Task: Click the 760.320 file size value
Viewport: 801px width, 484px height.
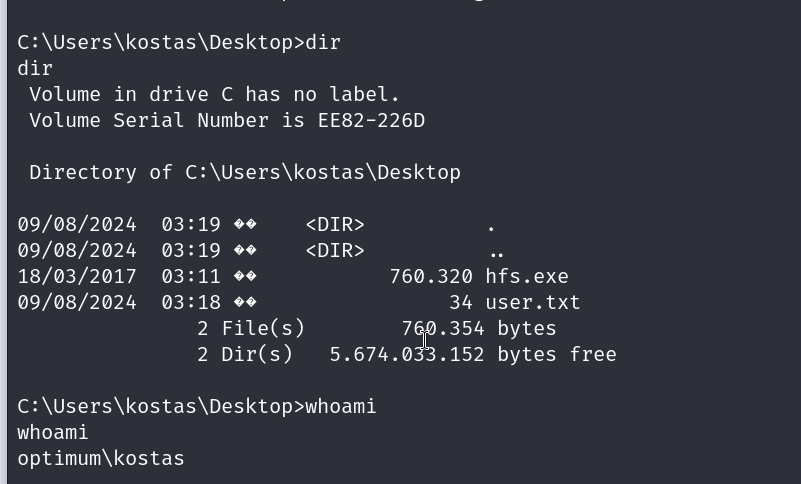Action: [x=431, y=277]
